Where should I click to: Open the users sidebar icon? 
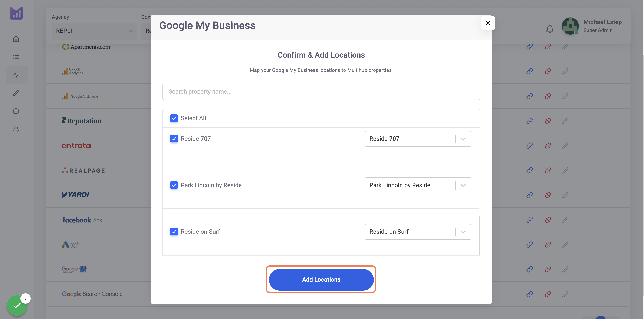[16, 129]
